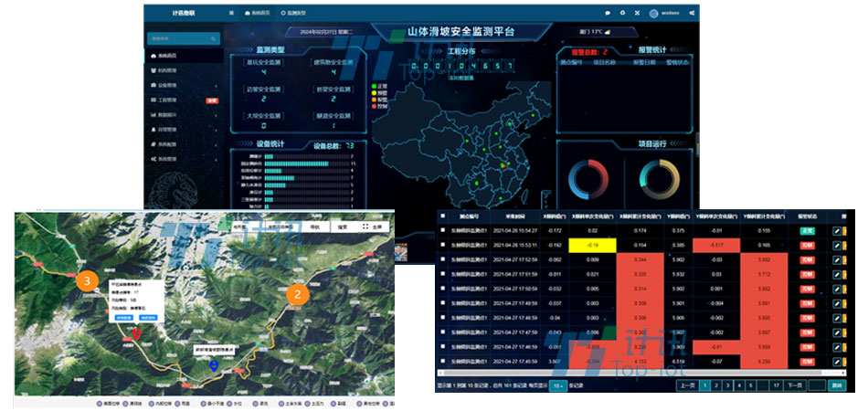868x411 pixels.
Task: Edit the row dated 2021-04-28 15:54:27
Action: tap(837, 231)
